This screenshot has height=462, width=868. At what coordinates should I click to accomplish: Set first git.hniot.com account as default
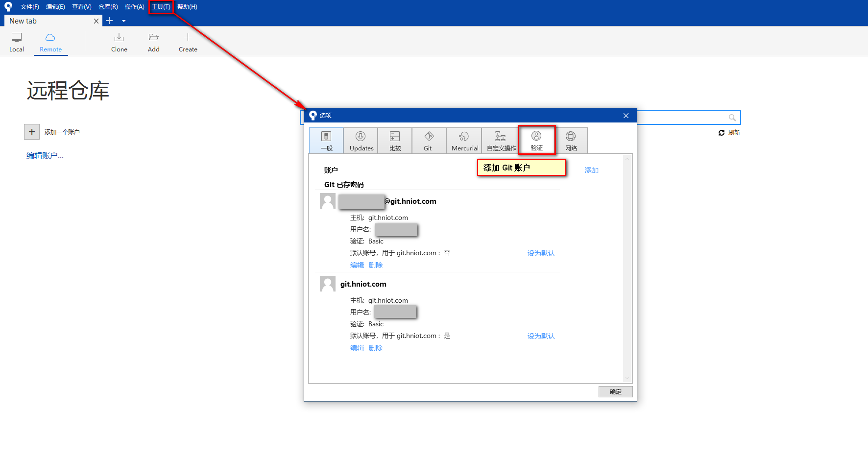click(541, 253)
